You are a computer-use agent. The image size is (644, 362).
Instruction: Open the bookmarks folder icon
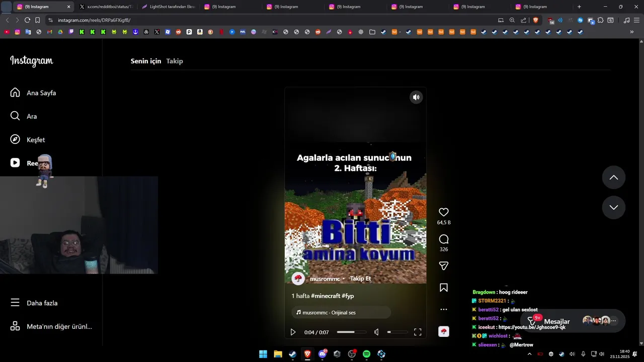(x=372, y=32)
